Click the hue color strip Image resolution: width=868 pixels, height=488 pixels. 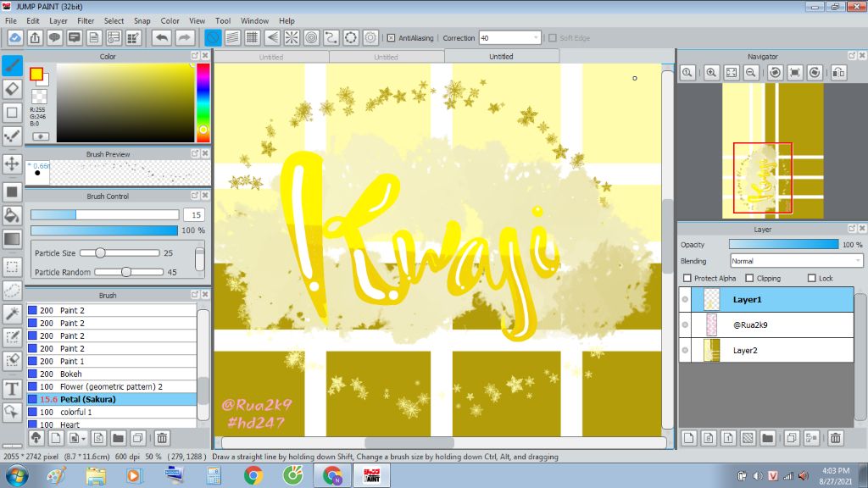click(x=203, y=103)
